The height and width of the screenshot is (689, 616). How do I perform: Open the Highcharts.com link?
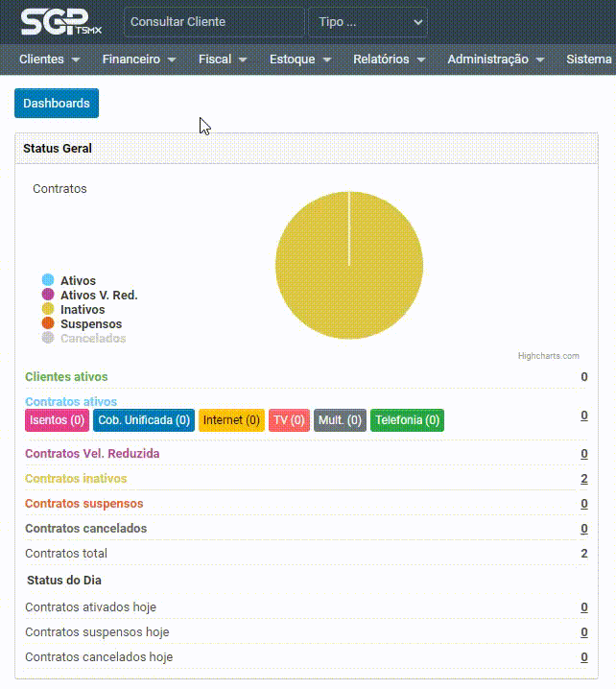point(548,356)
